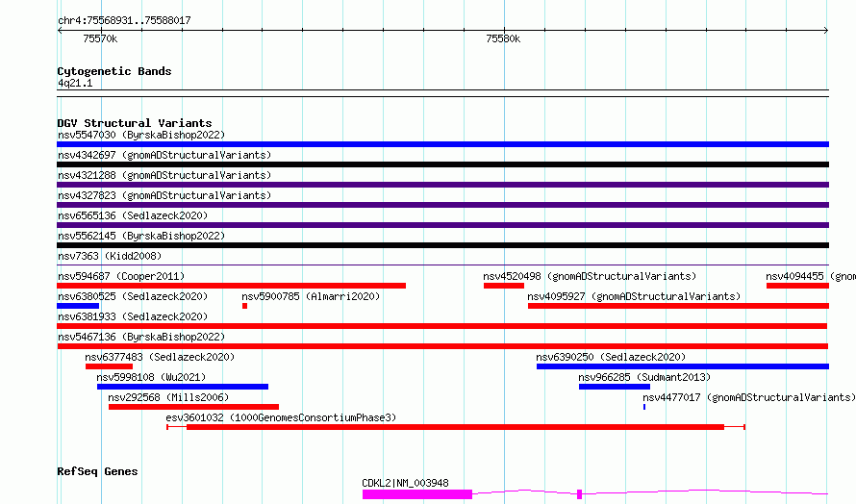Select nsv4327823 variant label
Screen dimensions: 856x504
click(x=164, y=195)
